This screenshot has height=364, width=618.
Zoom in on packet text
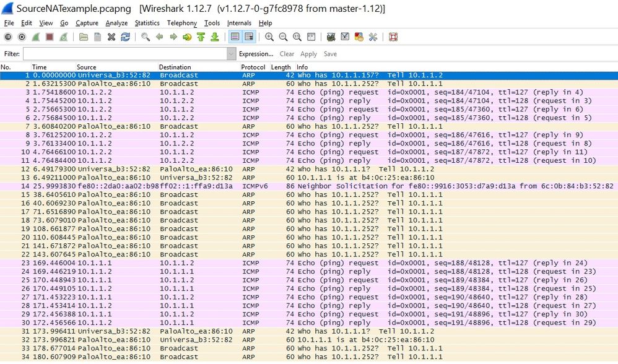[x=269, y=37]
